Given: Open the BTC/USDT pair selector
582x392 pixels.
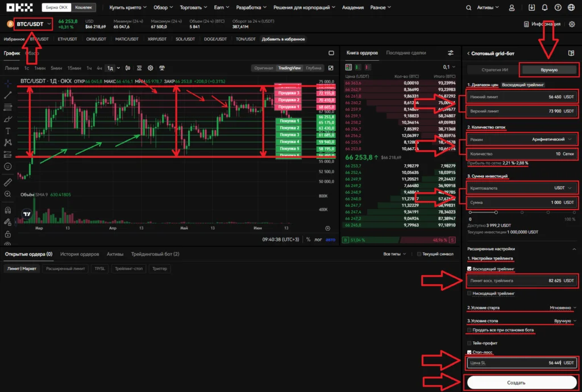Looking at the screenshot, I should click(34, 24).
